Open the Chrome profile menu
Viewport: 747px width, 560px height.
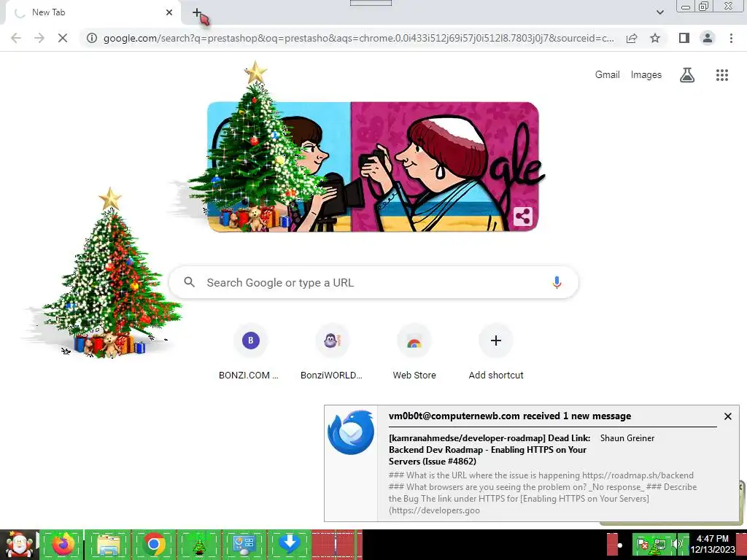pos(708,38)
